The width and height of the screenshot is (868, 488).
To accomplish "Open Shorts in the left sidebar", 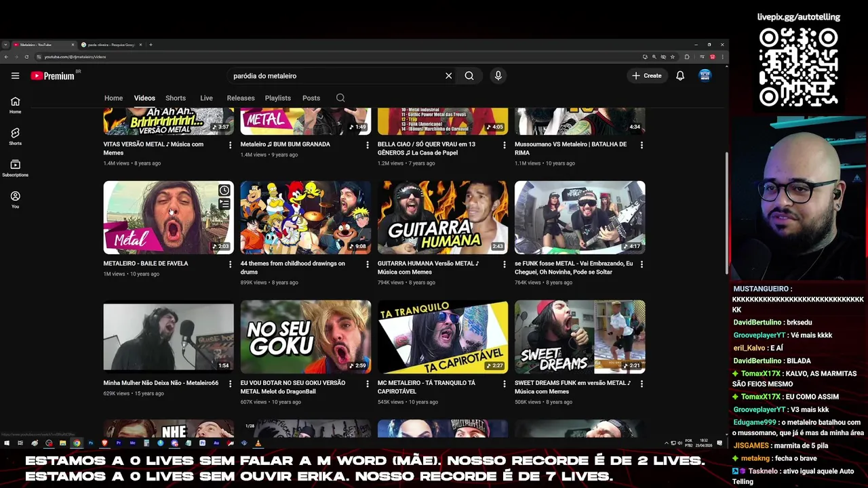I will 15,136.
